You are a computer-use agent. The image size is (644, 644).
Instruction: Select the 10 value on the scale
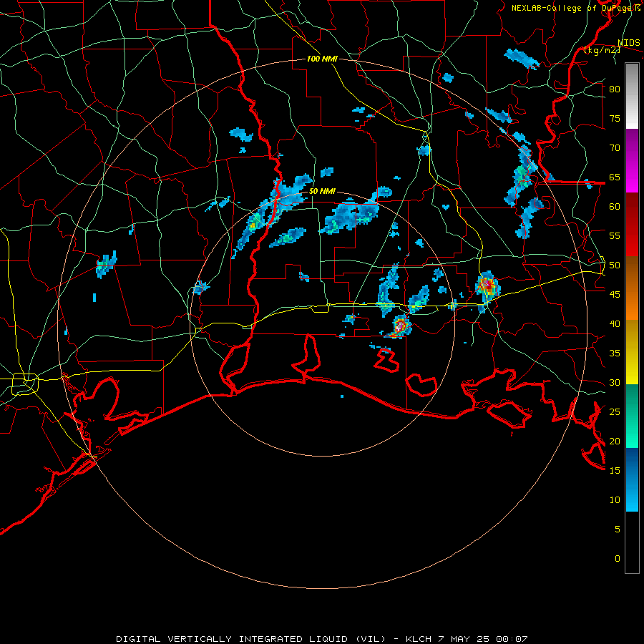tap(615, 500)
